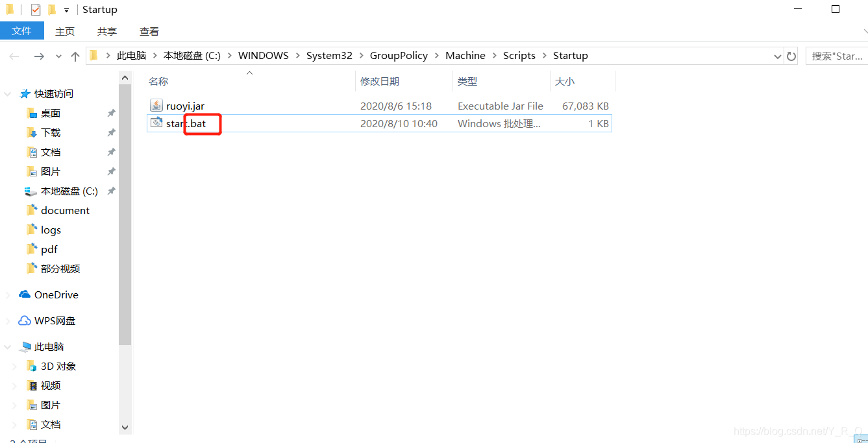Click start.bat modified date 2020/8/10 10:40
The height and width of the screenshot is (443, 868).
pyautogui.click(x=399, y=123)
